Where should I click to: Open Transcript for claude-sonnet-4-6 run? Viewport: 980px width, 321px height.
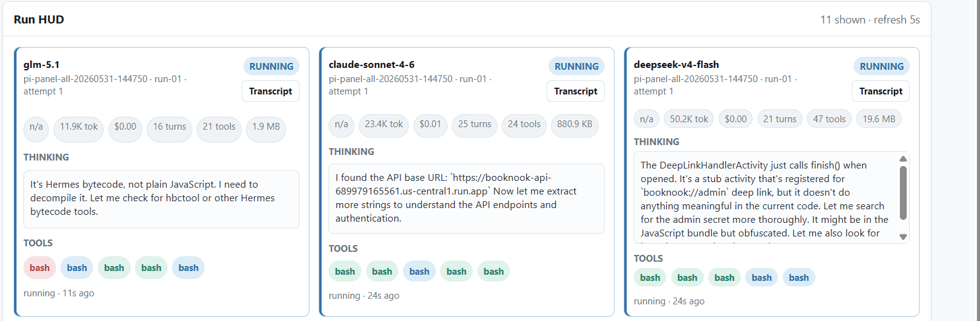576,91
